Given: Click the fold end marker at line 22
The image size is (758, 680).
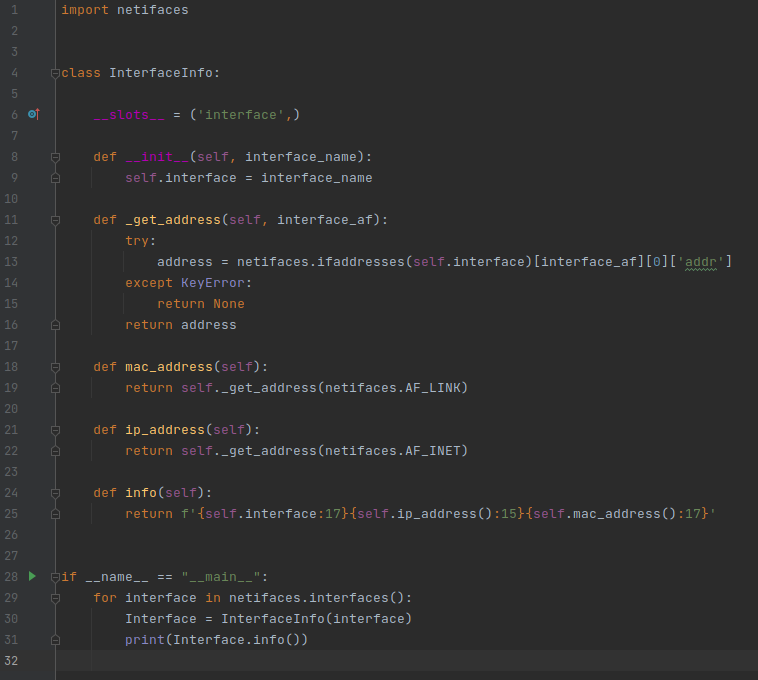Looking at the screenshot, I should 55,451.
